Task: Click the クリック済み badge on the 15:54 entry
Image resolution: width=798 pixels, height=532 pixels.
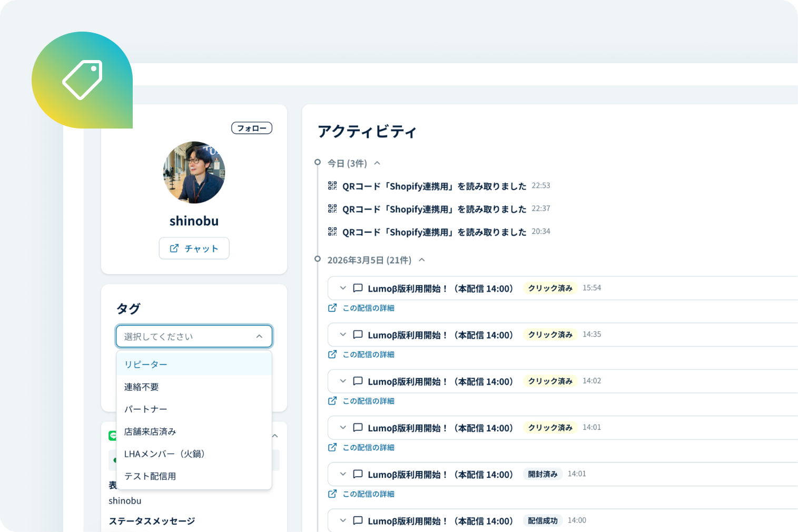Action: coord(550,288)
